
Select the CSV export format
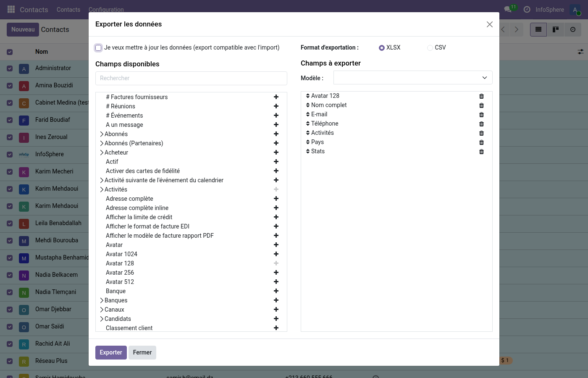click(430, 47)
